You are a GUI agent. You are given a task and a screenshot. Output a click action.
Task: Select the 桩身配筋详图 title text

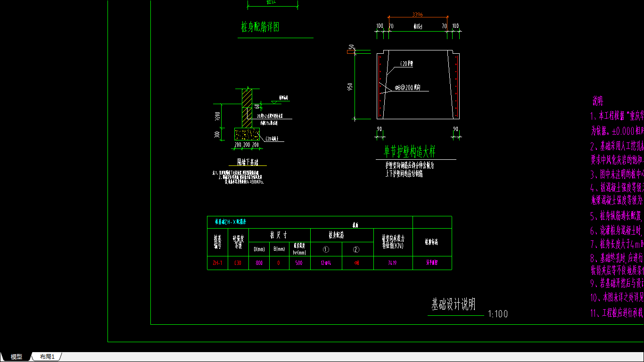pyautogui.click(x=260, y=27)
